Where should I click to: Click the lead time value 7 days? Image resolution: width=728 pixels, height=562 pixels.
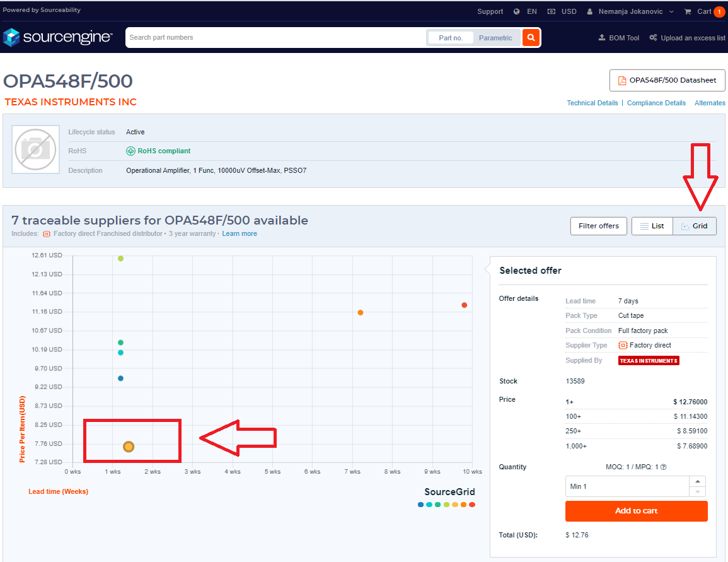628,301
